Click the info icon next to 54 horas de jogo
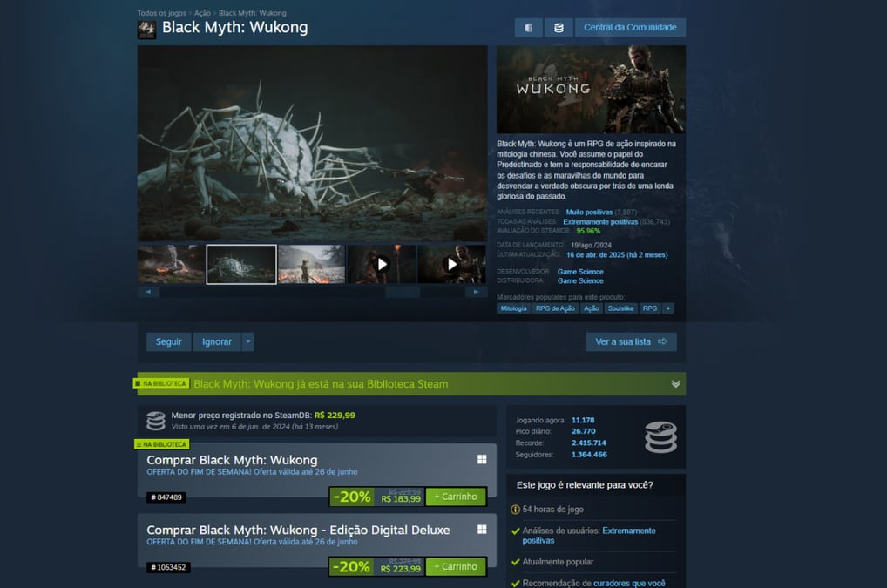The height and width of the screenshot is (588, 887). tap(515, 510)
